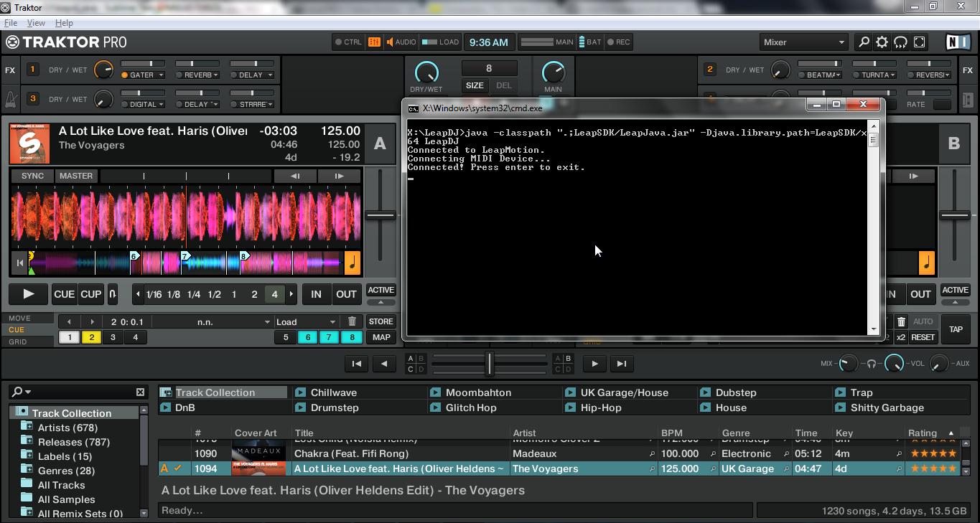980x523 pixels.
Task: Click the cmd.exe window title icon
Action: click(414, 108)
